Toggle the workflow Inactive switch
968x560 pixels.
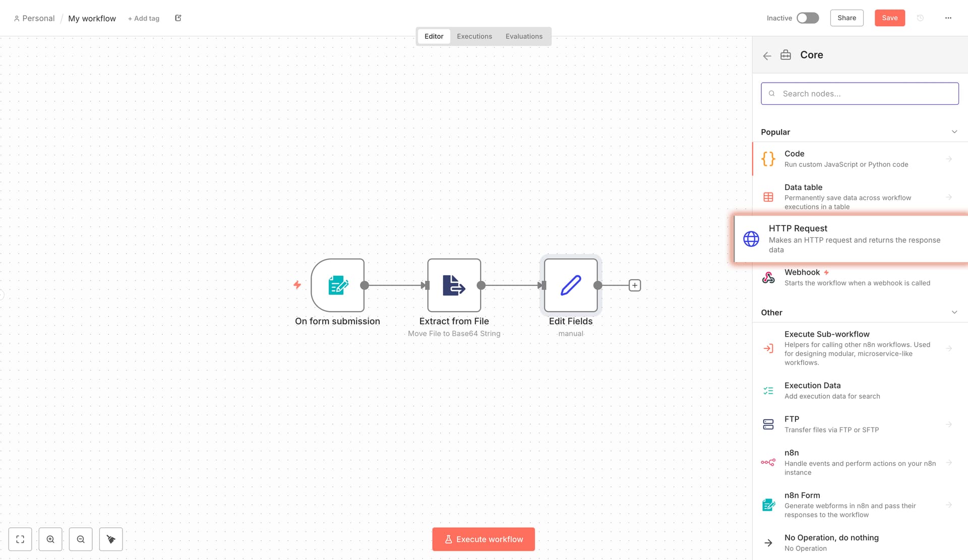point(807,18)
